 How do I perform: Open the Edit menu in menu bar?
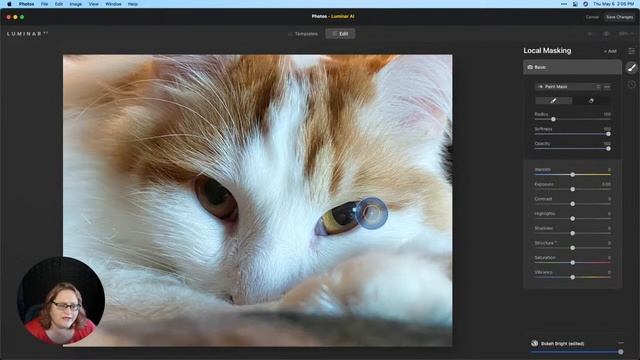point(59,4)
